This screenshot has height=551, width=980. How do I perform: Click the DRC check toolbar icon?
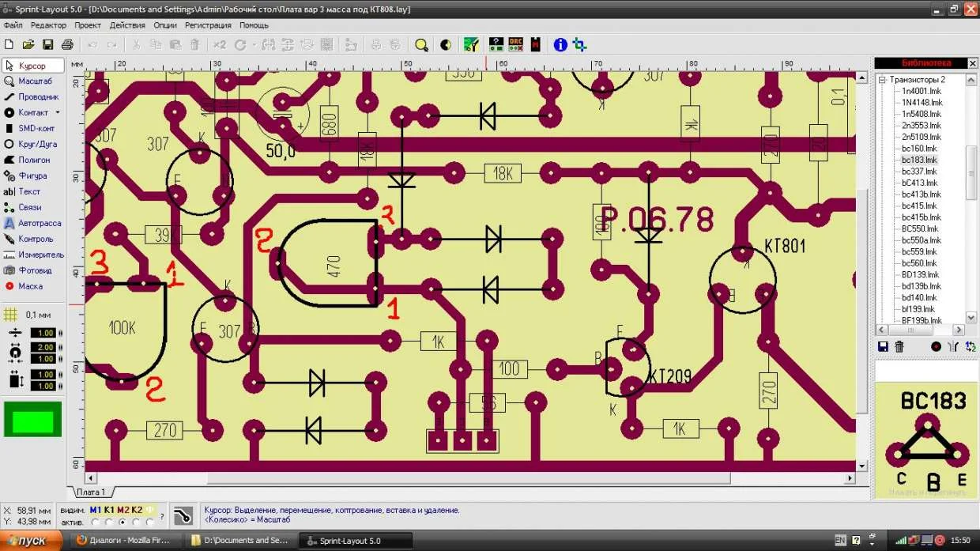pos(515,44)
